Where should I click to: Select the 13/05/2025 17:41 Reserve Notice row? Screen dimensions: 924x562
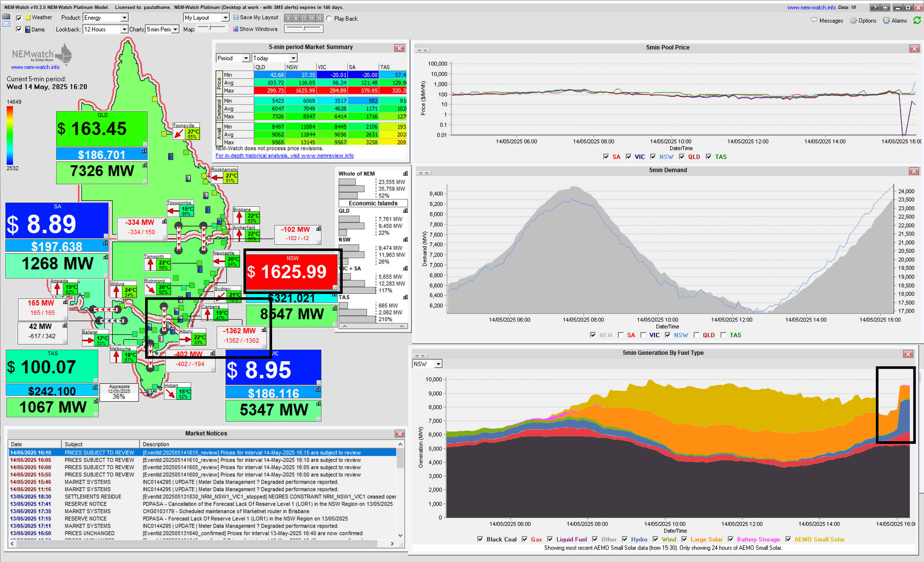click(202, 504)
